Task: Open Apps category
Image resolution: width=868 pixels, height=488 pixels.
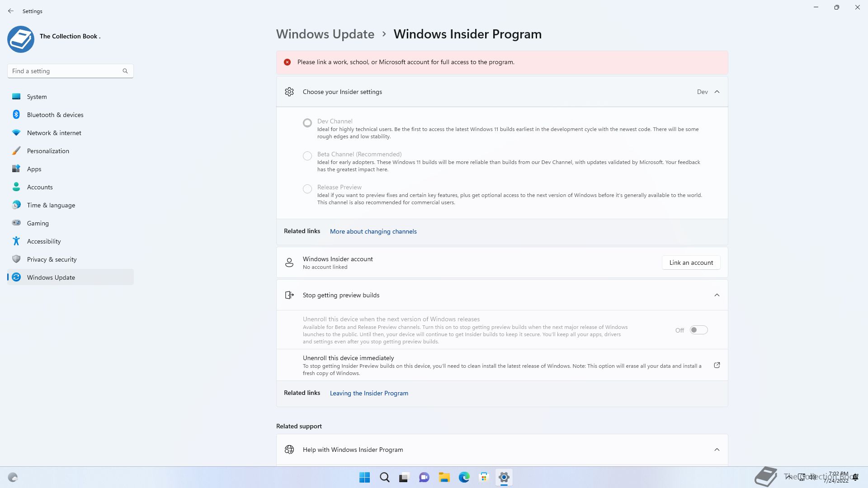Action: point(71,169)
